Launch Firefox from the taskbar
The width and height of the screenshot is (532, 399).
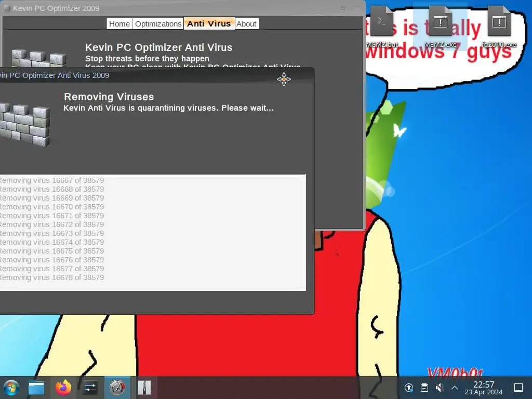[63, 388]
